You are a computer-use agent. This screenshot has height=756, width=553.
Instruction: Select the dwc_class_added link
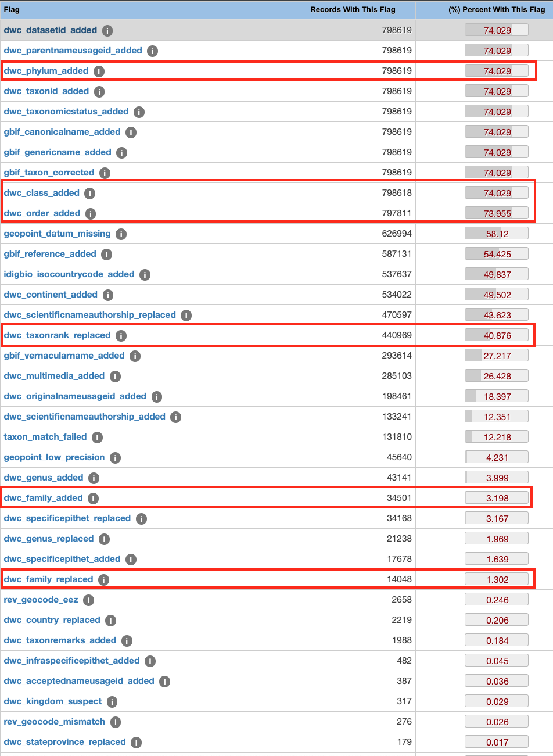(42, 193)
